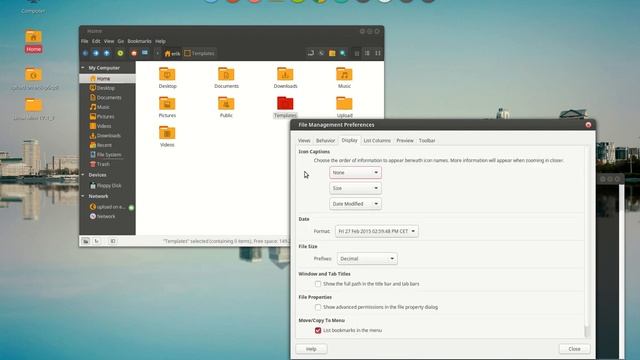Select the red Templates folder
The height and width of the screenshot is (360, 640).
[x=285, y=107]
